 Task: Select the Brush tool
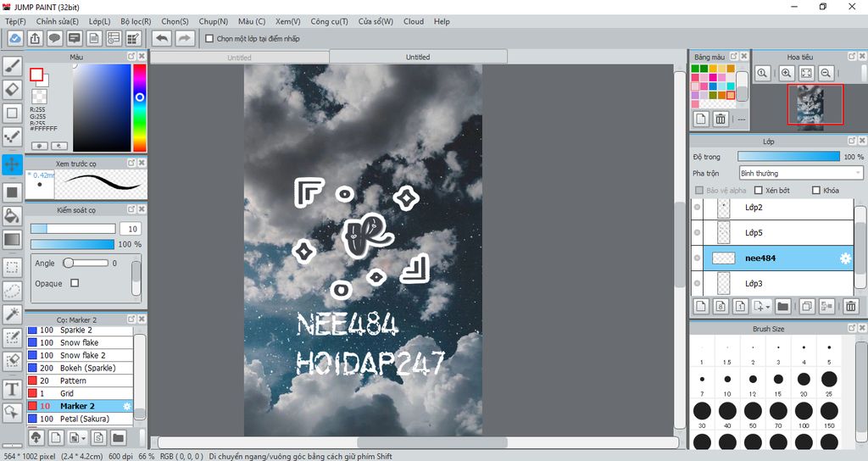[12, 66]
